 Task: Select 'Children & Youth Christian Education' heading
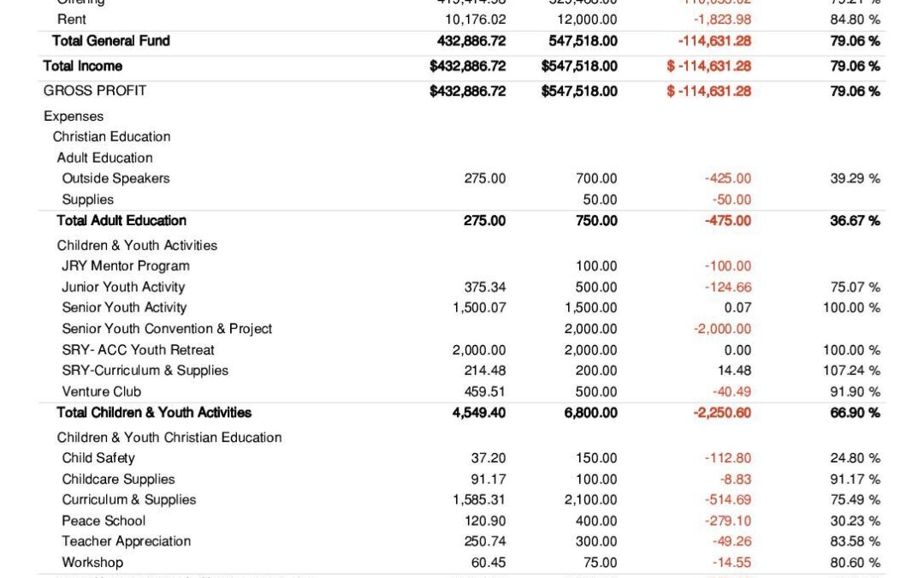click(x=169, y=438)
